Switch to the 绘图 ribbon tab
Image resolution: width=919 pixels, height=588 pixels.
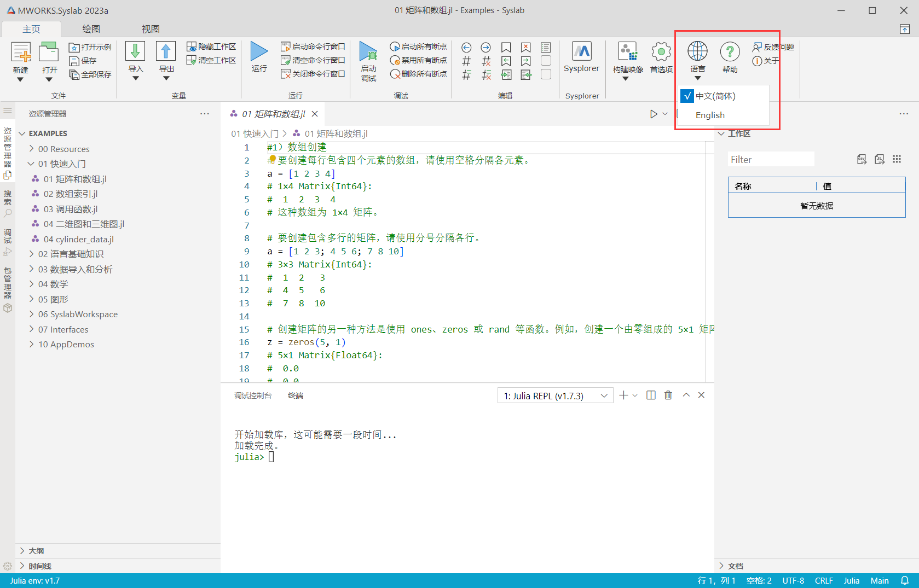click(91, 29)
